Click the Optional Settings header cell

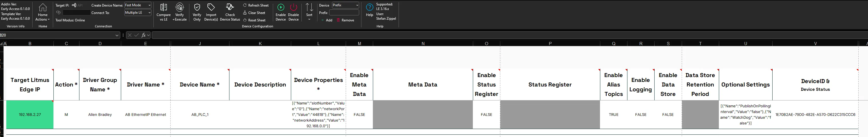(745, 84)
